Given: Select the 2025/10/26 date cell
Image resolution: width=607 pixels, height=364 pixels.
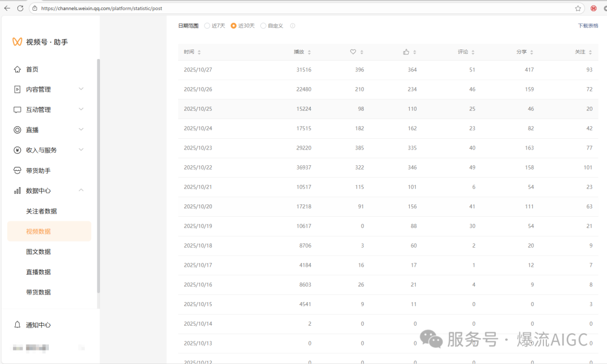Looking at the screenshot, I should tap(198, 89).
